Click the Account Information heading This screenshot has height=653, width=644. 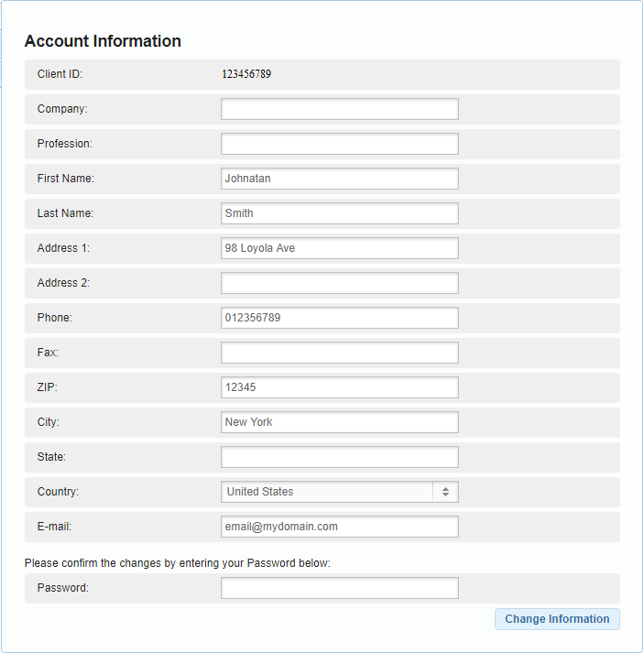103,41
